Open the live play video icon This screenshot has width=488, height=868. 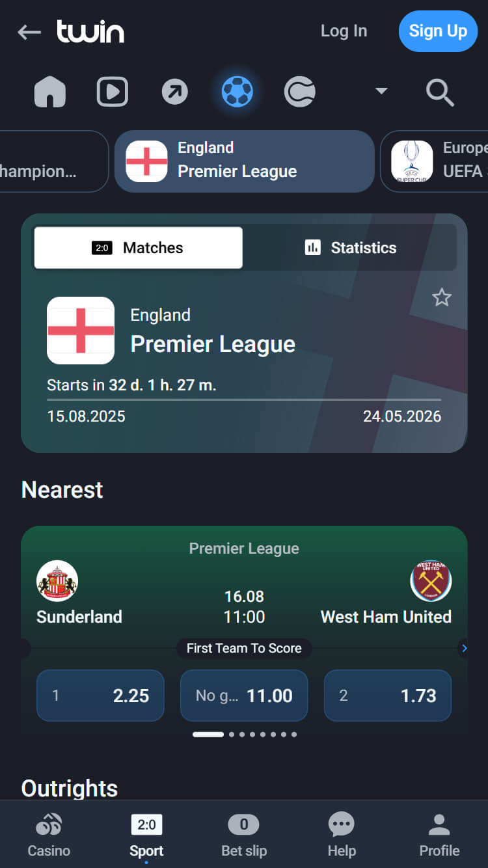click(x=113, y=92)
